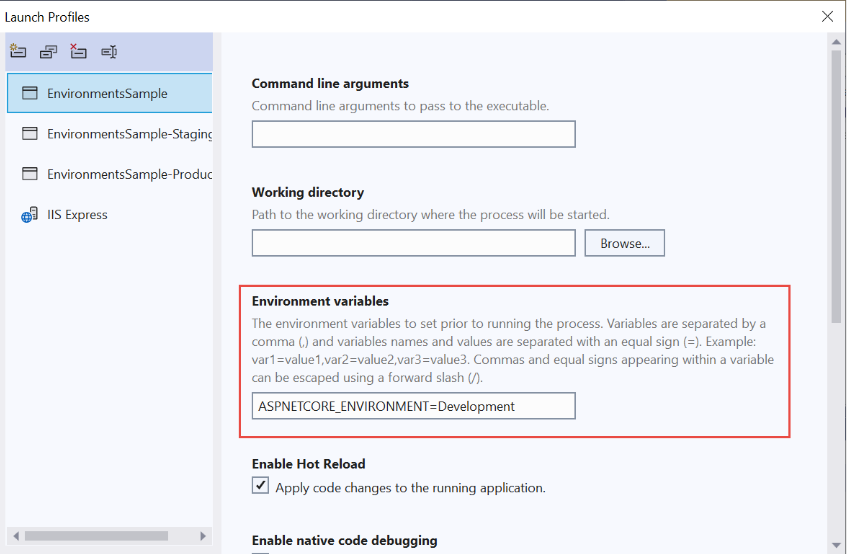The image size is (847, 554).
Task: Duplicate the selected launch profile icon
Action: (48, 52)
